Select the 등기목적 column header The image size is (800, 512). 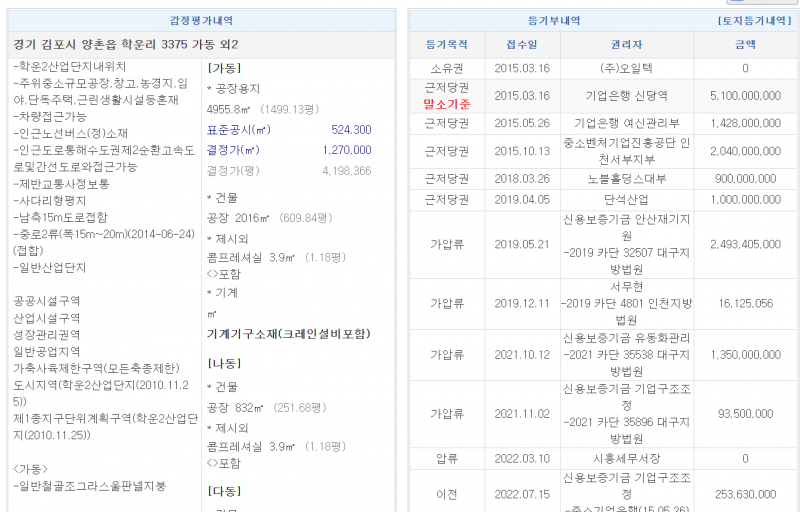tap(446, 45)
